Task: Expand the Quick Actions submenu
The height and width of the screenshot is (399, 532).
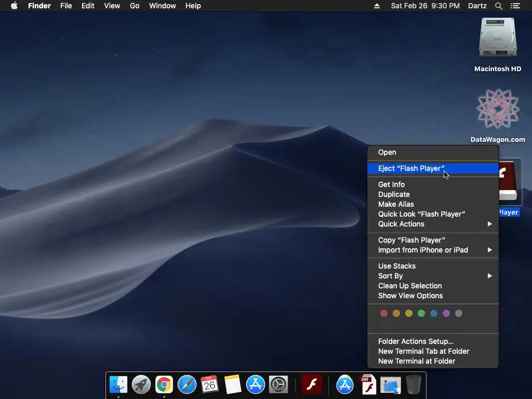Action: pyautogui.click(x=433, y=224)
